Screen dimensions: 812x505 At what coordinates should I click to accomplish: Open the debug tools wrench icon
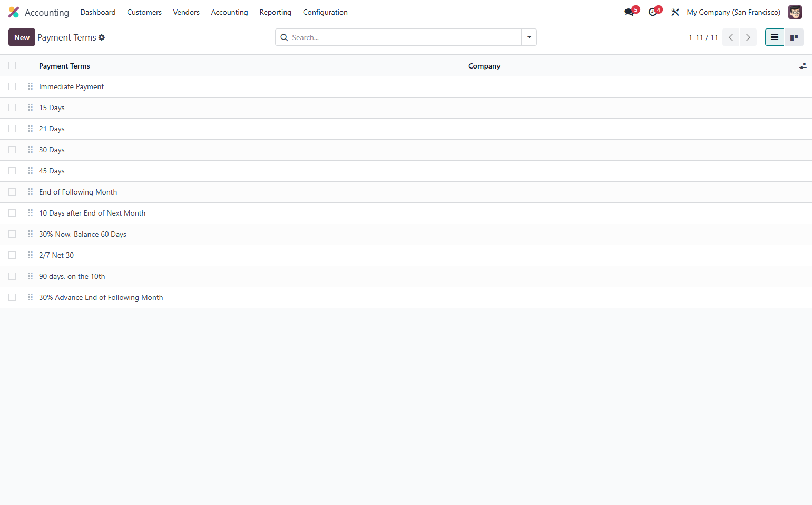point(675,12)
